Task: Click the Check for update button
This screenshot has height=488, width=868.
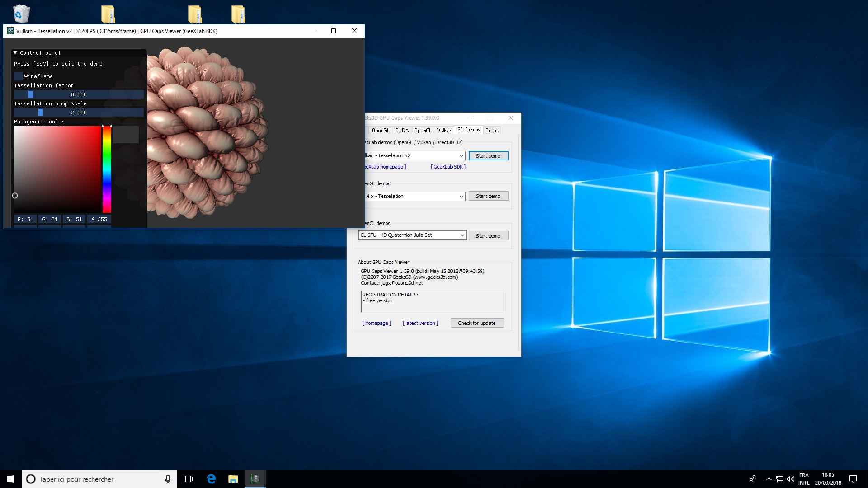Action: 476,323
